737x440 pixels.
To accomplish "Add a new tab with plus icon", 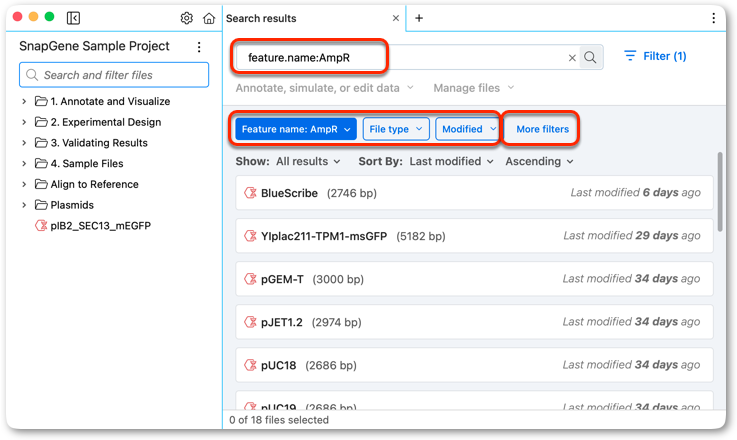I will tap(419, 18).
